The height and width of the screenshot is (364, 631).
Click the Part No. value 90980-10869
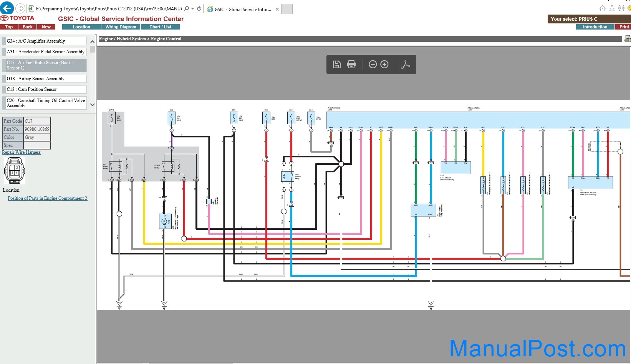[37, 129]
